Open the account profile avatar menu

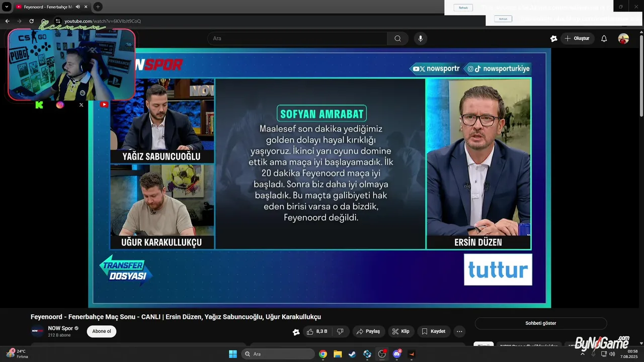point(623,38)
